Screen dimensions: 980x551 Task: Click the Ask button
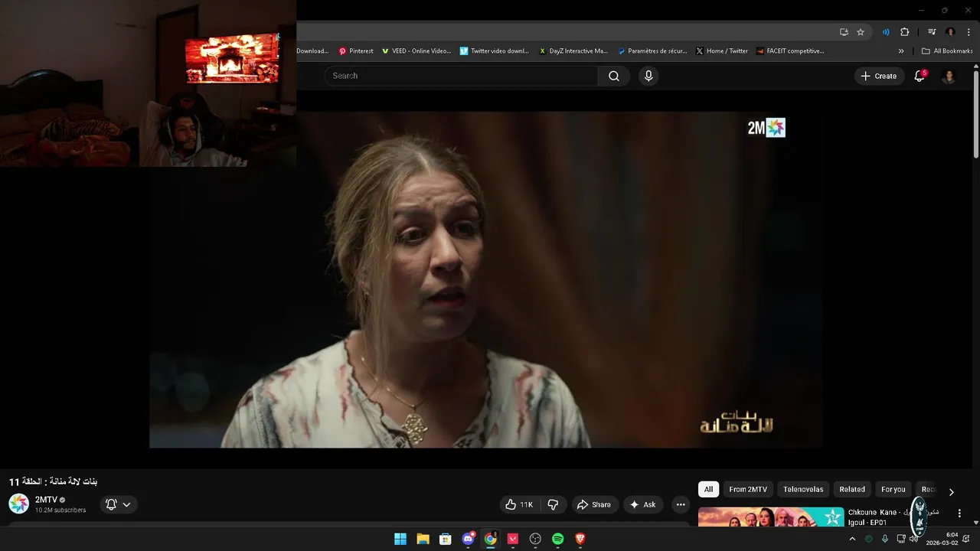(642, 504)
